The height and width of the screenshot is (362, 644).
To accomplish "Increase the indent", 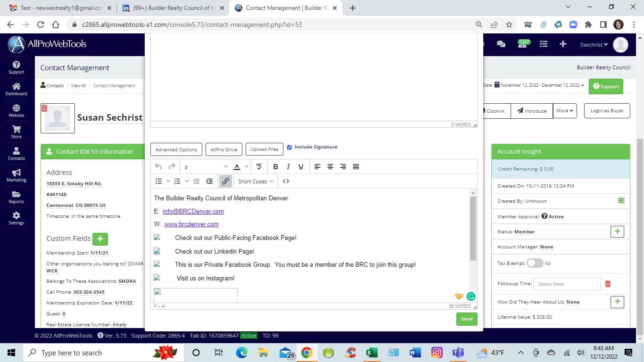I will (209, 181).
